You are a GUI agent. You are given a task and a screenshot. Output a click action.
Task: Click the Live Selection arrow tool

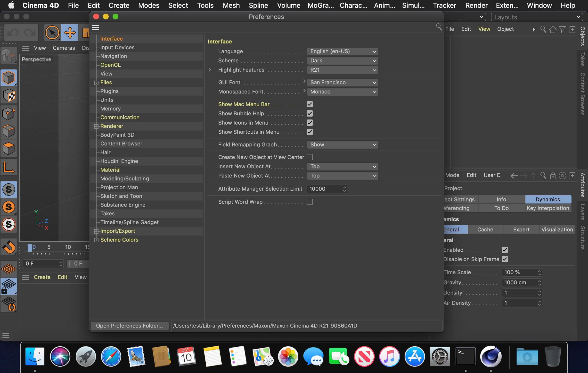52,33
